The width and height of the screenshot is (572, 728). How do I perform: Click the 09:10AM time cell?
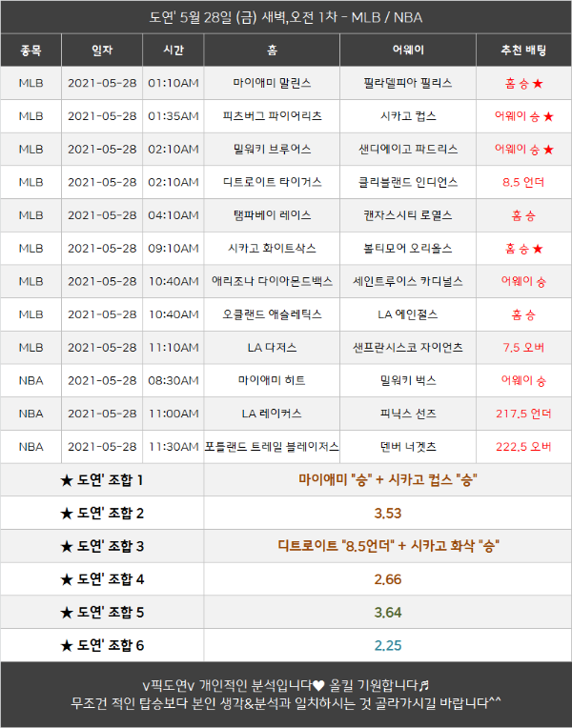tap(174, 249)
